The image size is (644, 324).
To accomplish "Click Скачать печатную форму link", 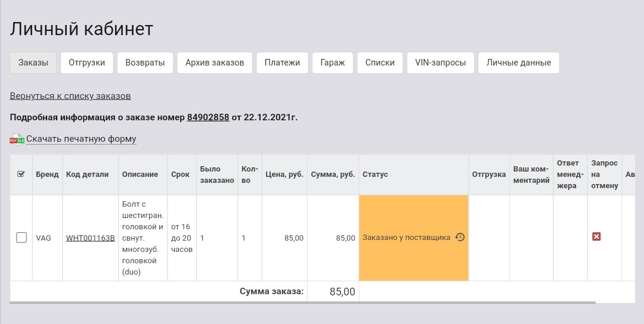I will point(81,139).
